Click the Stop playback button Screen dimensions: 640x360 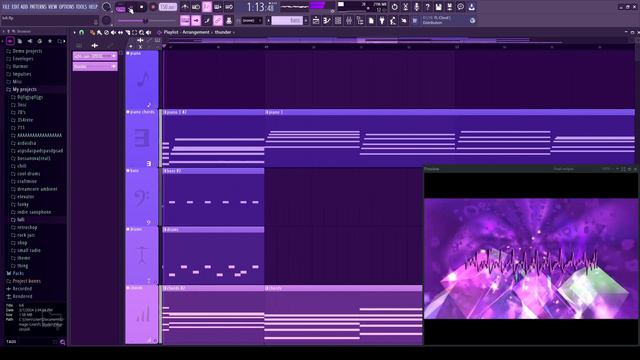(x=142, y=7)
